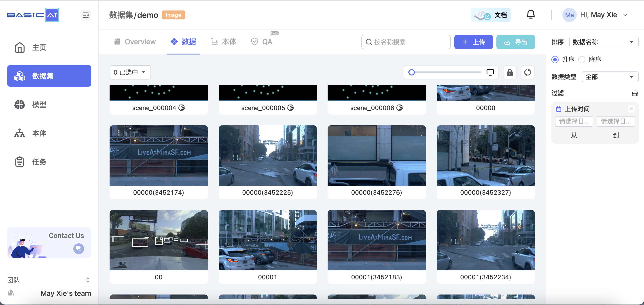Click the scene_000004 frame series icon

(182, 108)
